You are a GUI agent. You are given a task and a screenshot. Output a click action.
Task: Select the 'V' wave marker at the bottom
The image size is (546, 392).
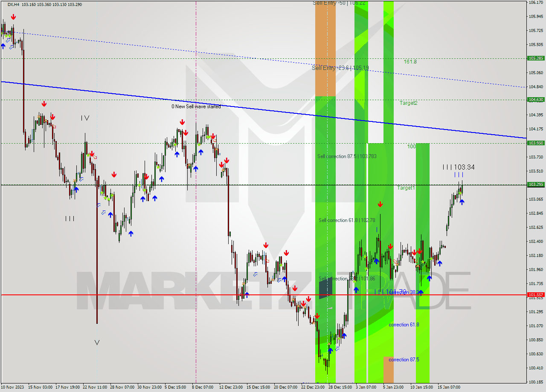[97, 342]
